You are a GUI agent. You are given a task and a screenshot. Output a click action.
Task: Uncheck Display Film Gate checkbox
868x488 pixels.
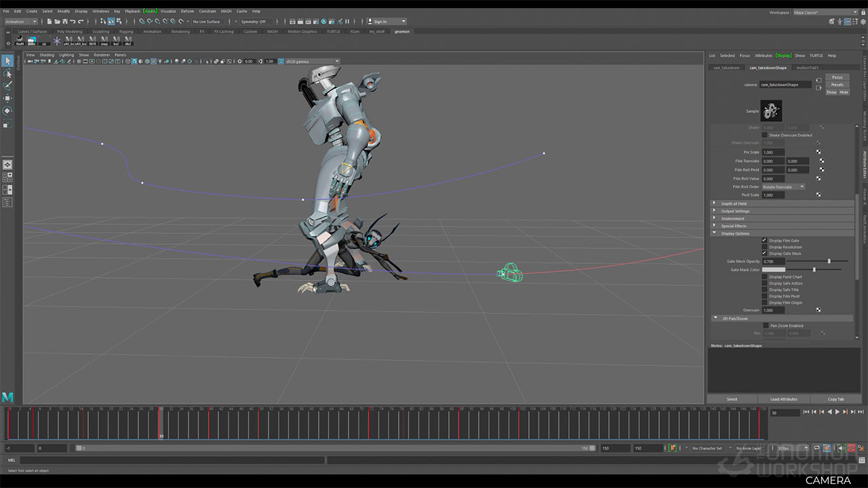click(x=764, y=241)
